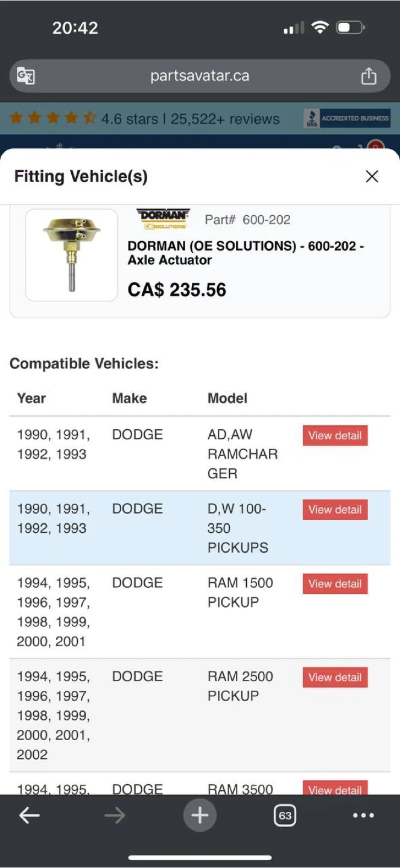Tap the Dorman 600-202 Axle Actuator title
The image size is (400, 868).
[x=246, y=253]
